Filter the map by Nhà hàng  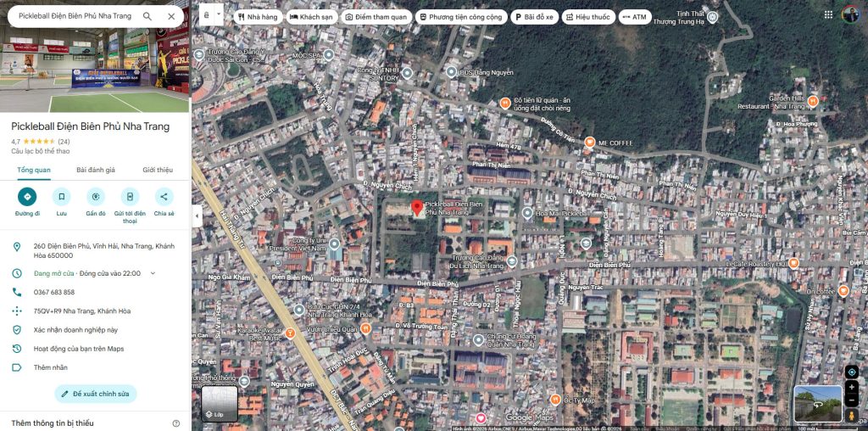click(257, 17)
